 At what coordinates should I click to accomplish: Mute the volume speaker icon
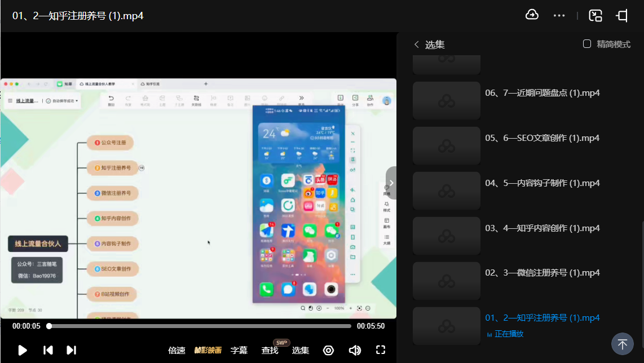pyautogui.click(x=355, y=350)
